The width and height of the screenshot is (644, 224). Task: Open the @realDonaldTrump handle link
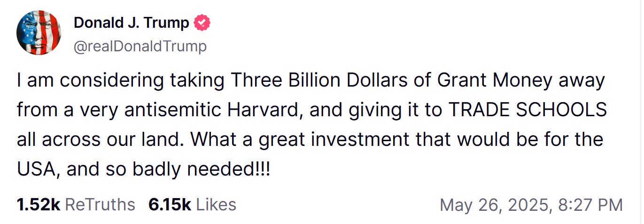coord(140,47)
